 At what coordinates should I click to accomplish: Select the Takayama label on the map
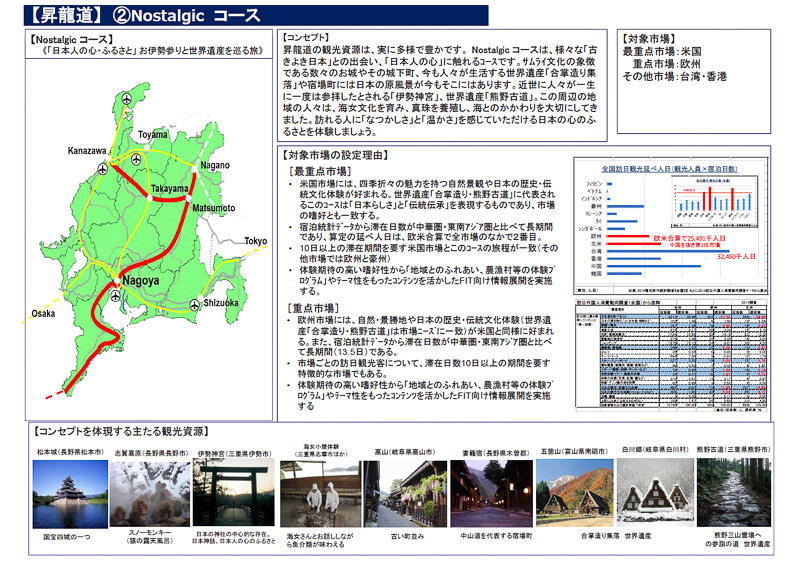[x=169, y=188]
